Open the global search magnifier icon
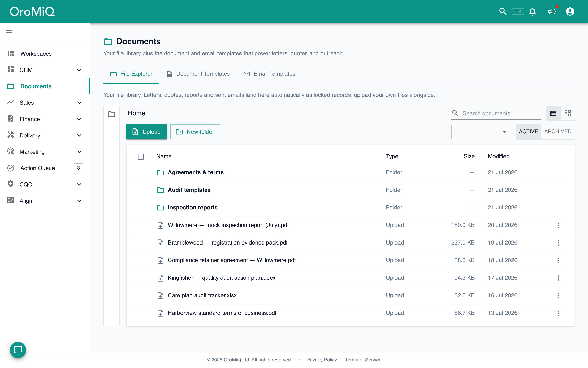This screenshot has height=368, width=588. coord(502,11)
